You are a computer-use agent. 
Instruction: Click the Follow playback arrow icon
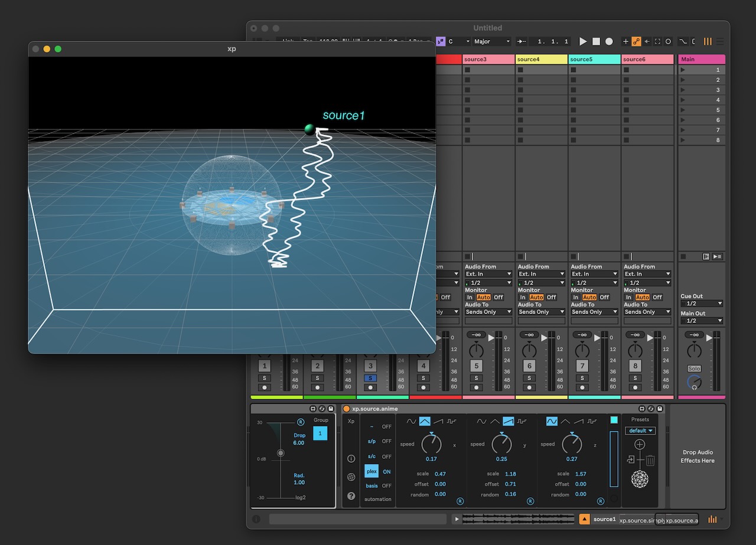[x=522, y=41]
